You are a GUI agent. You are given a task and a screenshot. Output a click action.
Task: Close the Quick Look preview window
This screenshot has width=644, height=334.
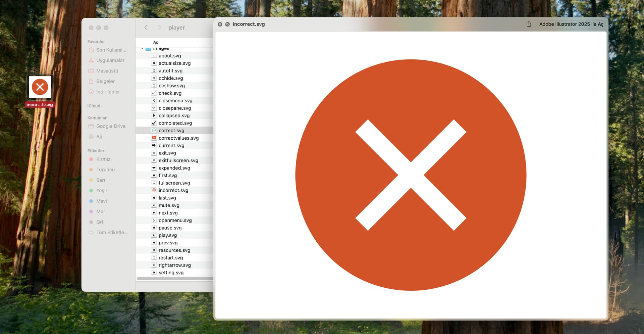tap(220, 24)
